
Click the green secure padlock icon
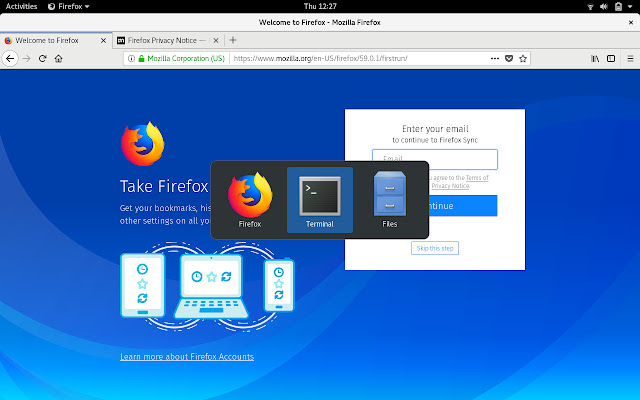click(141, 58)
